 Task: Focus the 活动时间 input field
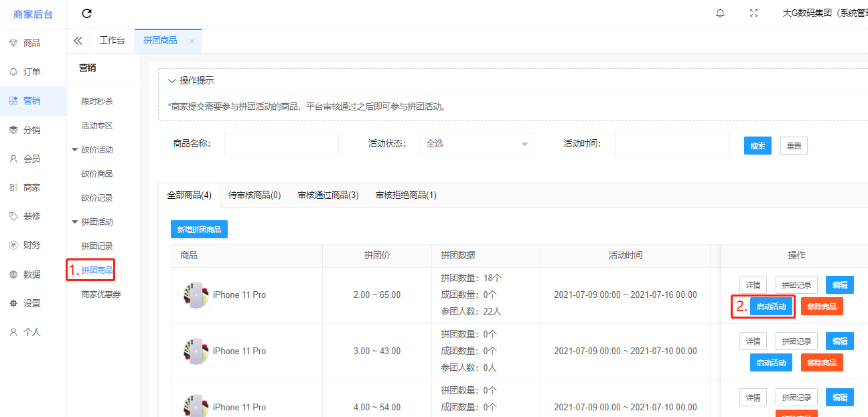pyautogui.click(x=672, y=144)
